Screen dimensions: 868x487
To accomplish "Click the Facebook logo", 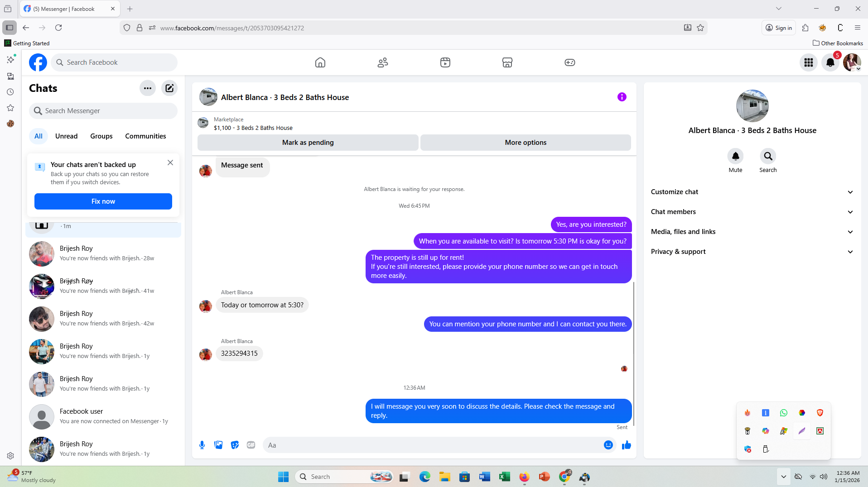I will (x=38, y=62).
